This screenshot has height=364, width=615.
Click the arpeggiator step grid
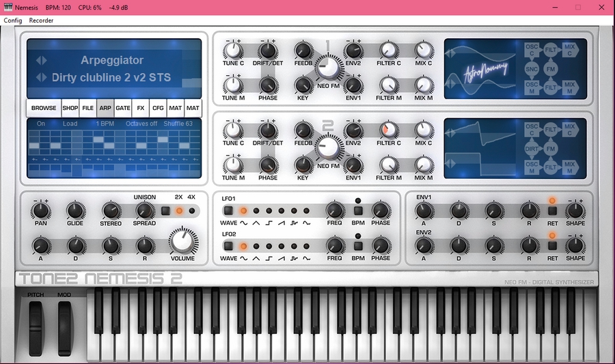pyautogui.click(x=114, y=141)
